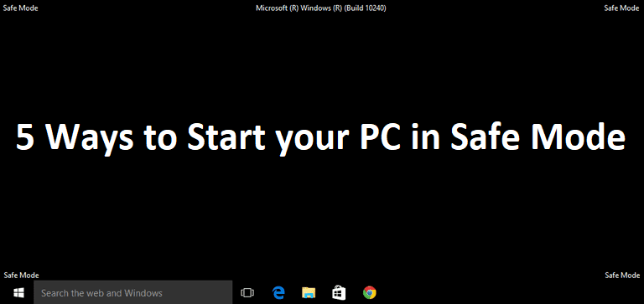Click the bottom-left 'Safe Mode' label above Start
This screenshot has width=644, height=304.
(x=21, y=276)
